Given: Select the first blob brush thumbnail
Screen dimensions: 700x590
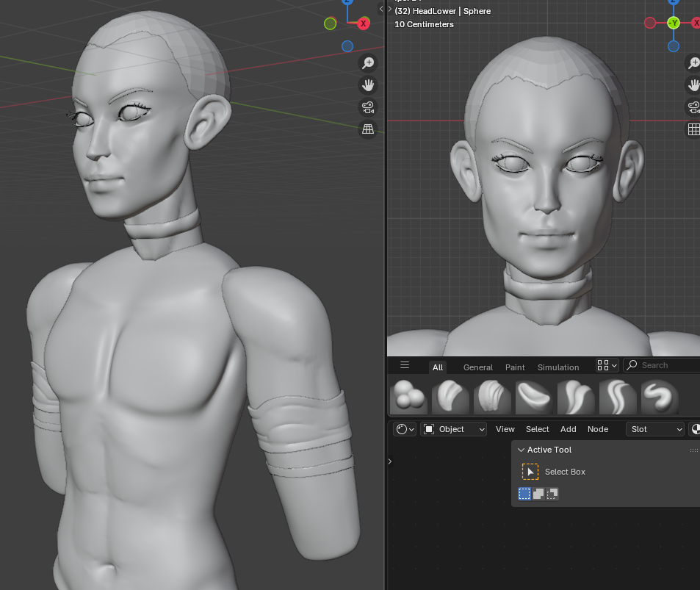Looking at the screenshot, I should pos(408,397).
